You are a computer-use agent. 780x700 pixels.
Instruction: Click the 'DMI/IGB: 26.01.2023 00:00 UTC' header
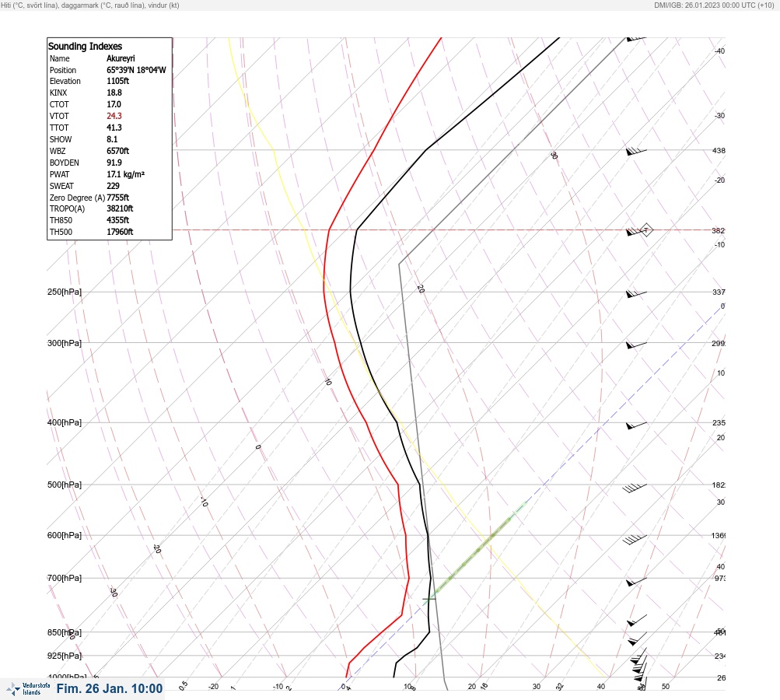(x=715, y=5)
